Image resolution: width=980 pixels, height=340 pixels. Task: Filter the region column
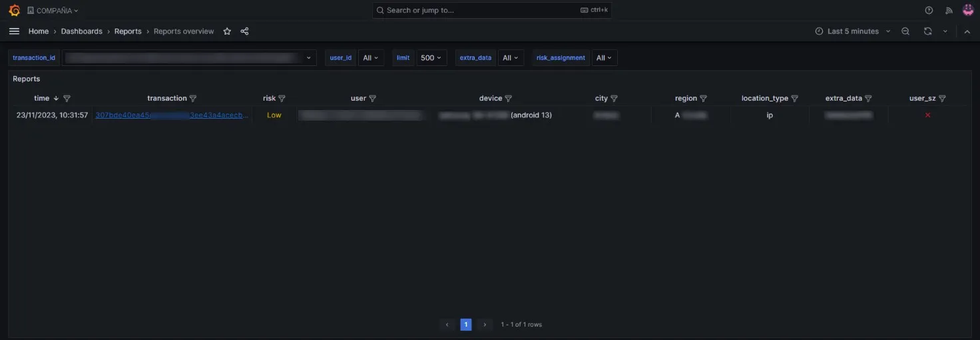(703, 99)
